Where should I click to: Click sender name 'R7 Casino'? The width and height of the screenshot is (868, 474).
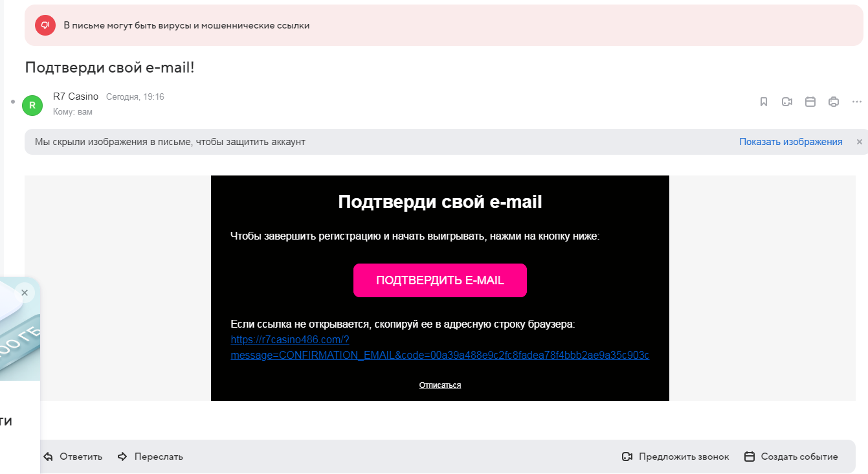click(x=76, y=96)
